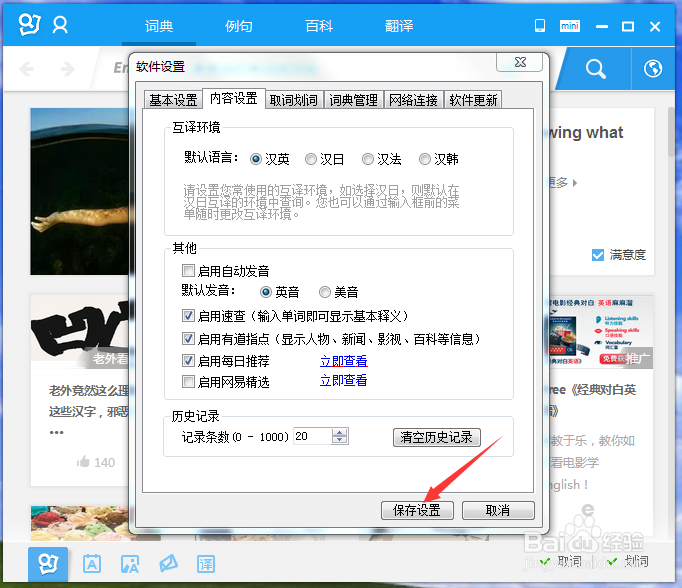This screenshot has width=682, height=588.
Task: Toggle 满意度 checkbox in main window
Action: 598,255
